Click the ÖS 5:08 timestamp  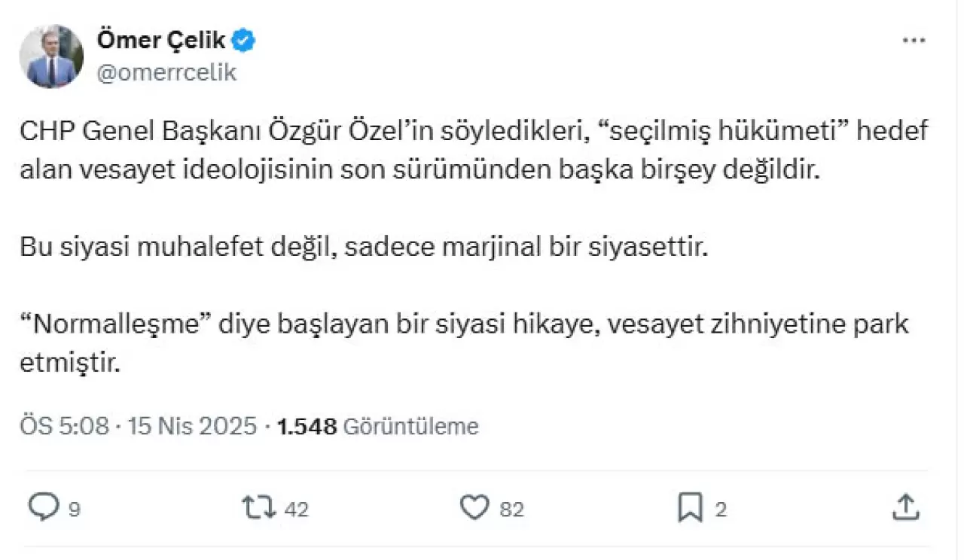64,427
